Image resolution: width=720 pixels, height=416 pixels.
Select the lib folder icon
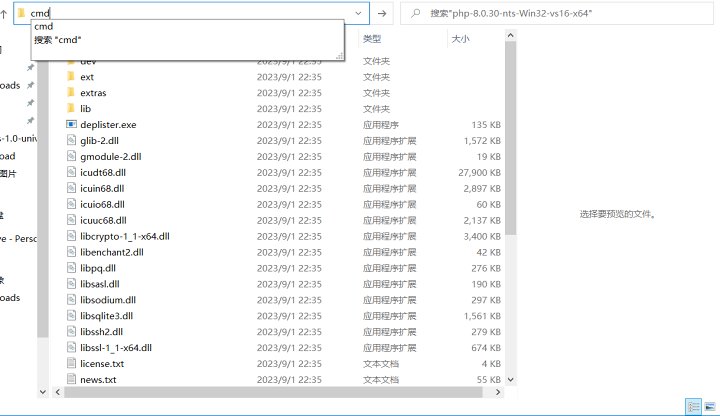(70, 108)
